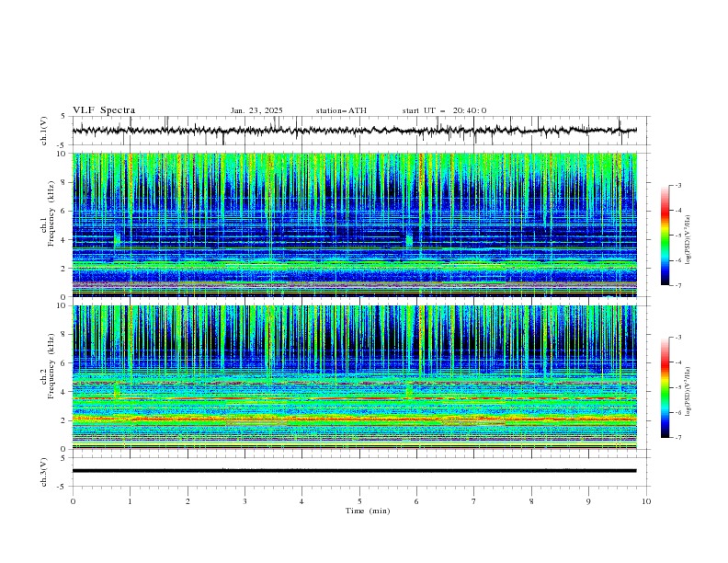Click the "-3" tick on ch.1 colorbar
This screenshot has height=563, width=728.
pyautogui.click(x=677, y=185)
